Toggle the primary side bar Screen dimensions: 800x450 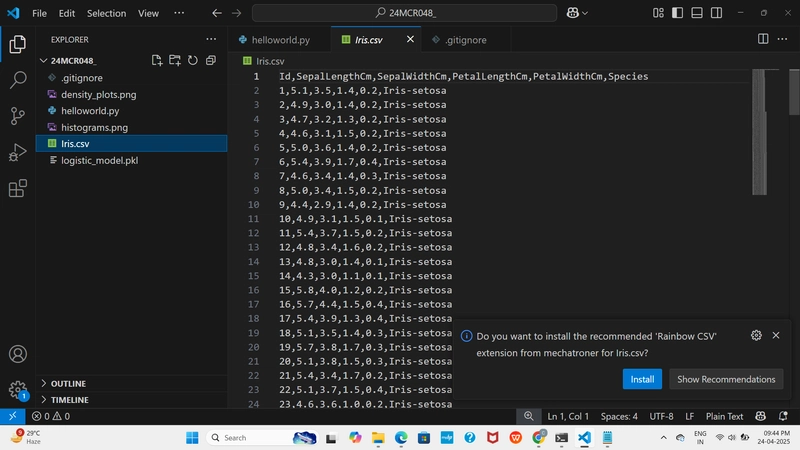678,13
